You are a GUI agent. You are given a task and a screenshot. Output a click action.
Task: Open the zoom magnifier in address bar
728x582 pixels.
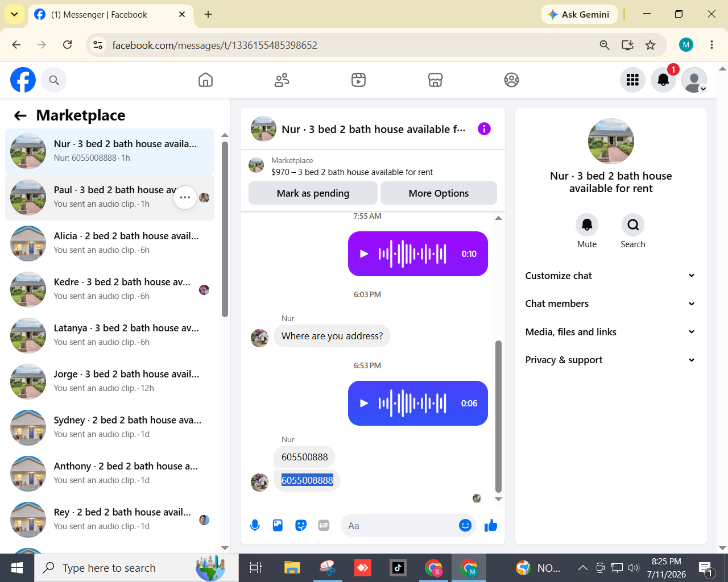click(x=605, y=45)
